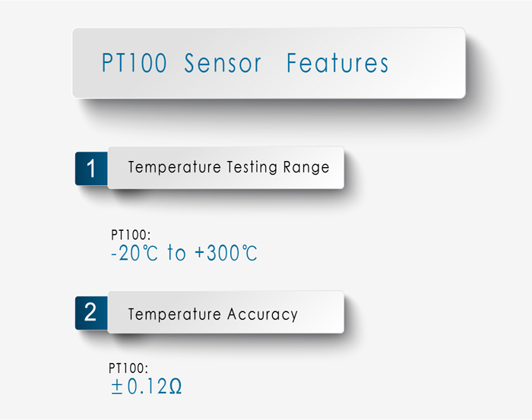532x420 pixels.
Task: Click the word "Accuracy" in the second heading
Action: [262, 314]
